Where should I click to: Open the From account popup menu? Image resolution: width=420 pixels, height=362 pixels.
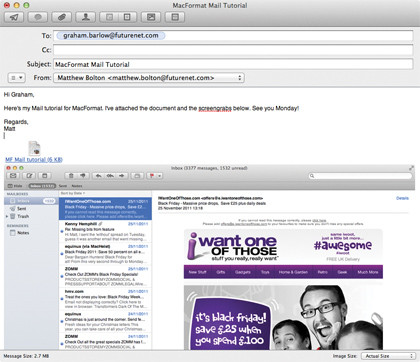[149, 78]
